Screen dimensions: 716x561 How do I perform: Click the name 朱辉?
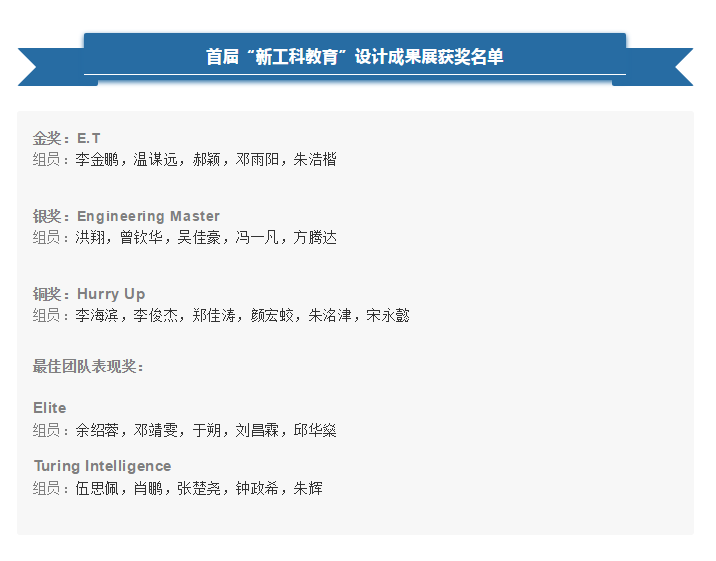pos(308,488)
